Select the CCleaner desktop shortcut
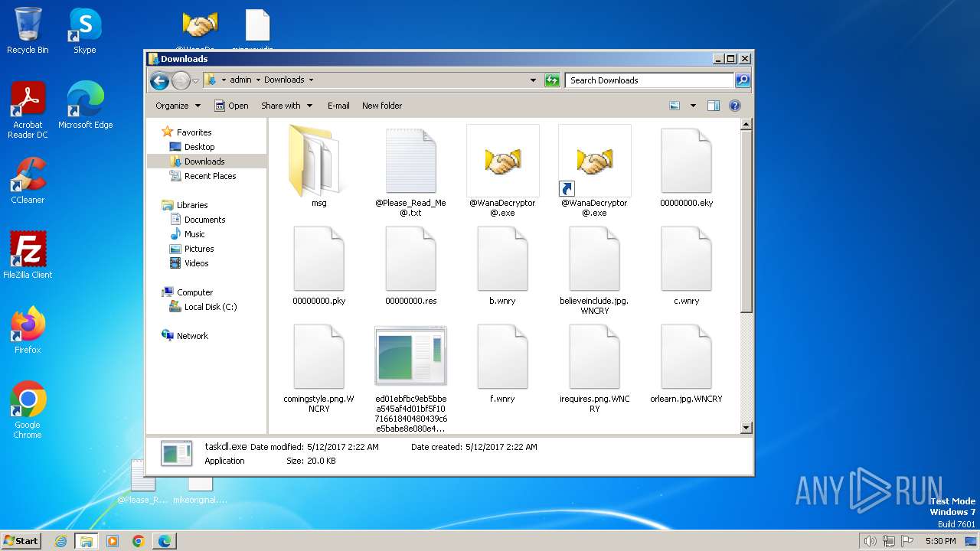Screen dimensions: 980x551 28,181
